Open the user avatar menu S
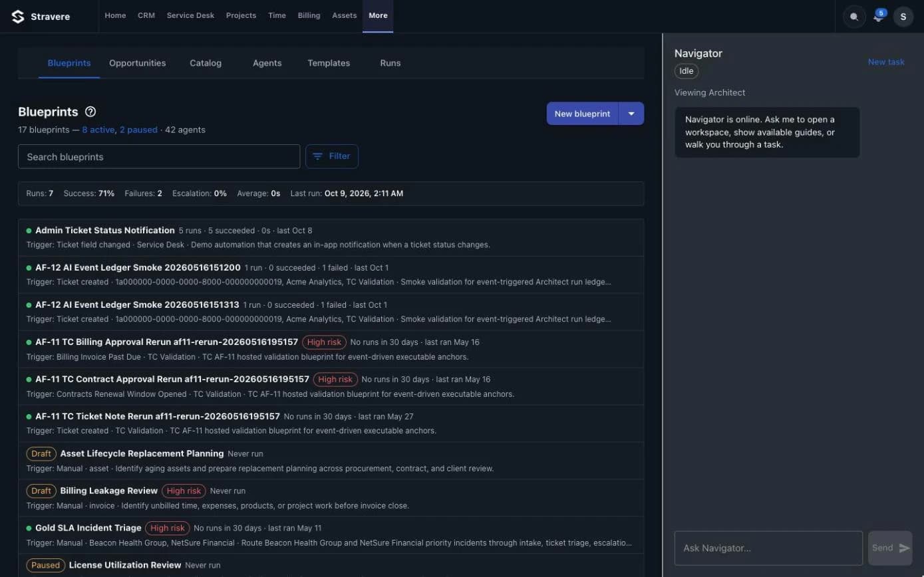Screen dimensions: 924x577 pyautogui.click(x=903, y=17)
